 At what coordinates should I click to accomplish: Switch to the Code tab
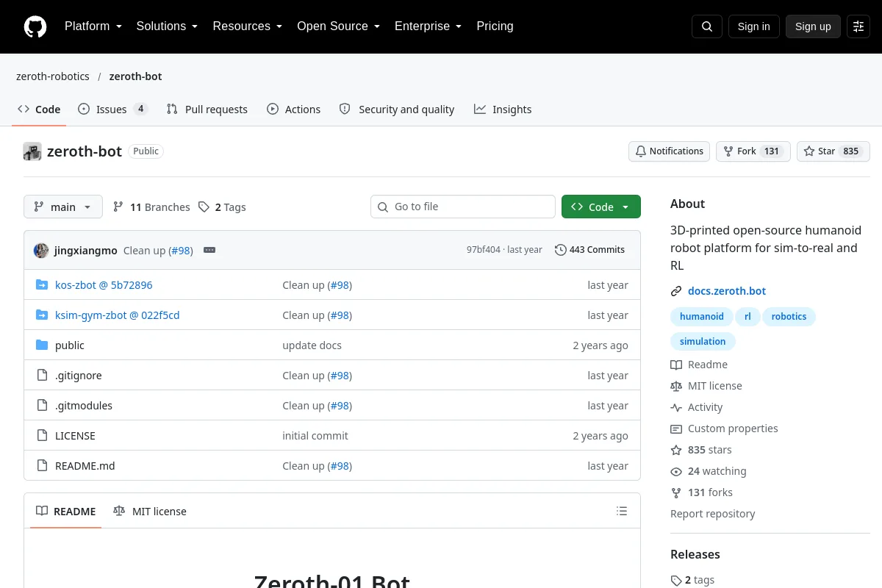click(x=39, y=109)
